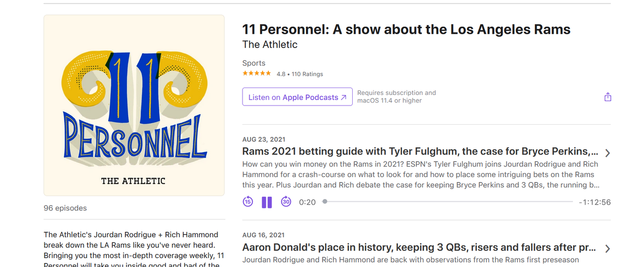The height and width of the screenshot is (267, 644).
Task: Open Listen on Apple Podcasts button
Action: [297, 97]
